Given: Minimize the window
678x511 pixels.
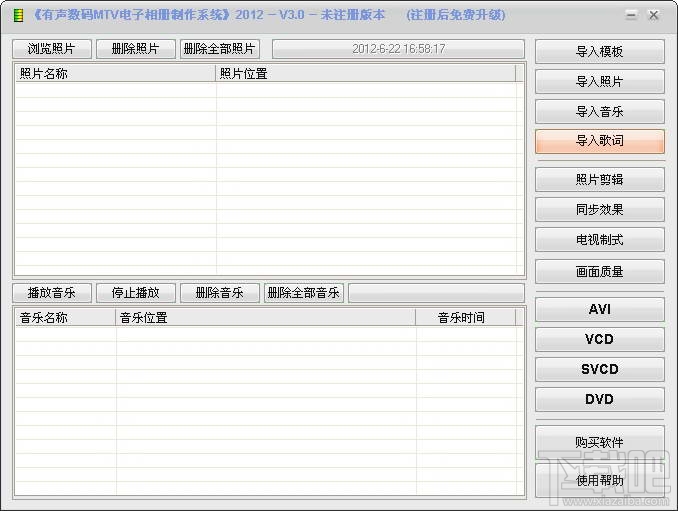Looking at the screenshot, I should coord(631,15).
